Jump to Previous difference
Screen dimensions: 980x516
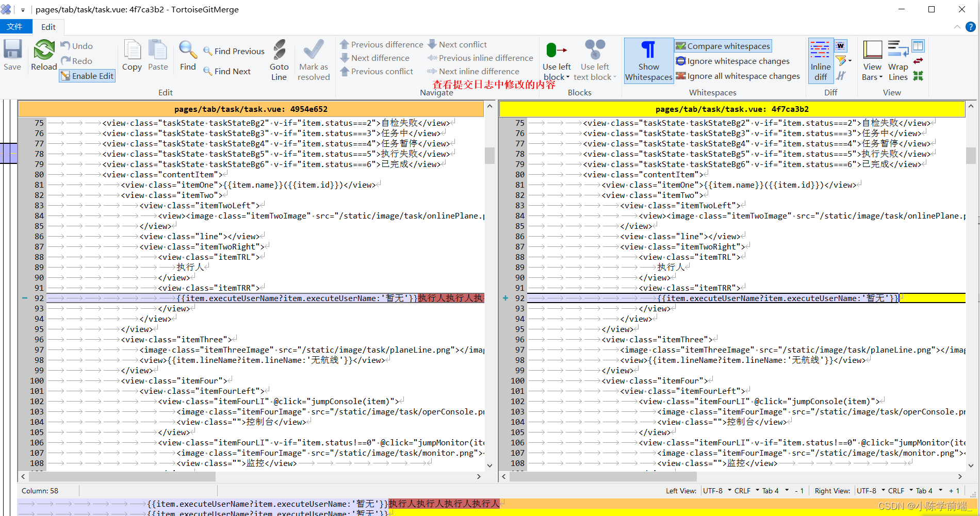[381, 44]
